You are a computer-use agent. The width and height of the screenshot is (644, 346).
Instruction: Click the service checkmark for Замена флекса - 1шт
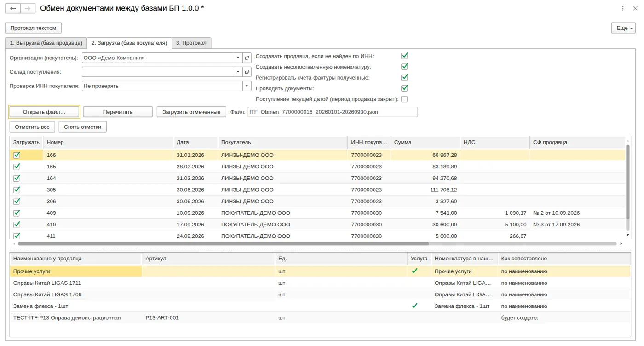[414, 306]
